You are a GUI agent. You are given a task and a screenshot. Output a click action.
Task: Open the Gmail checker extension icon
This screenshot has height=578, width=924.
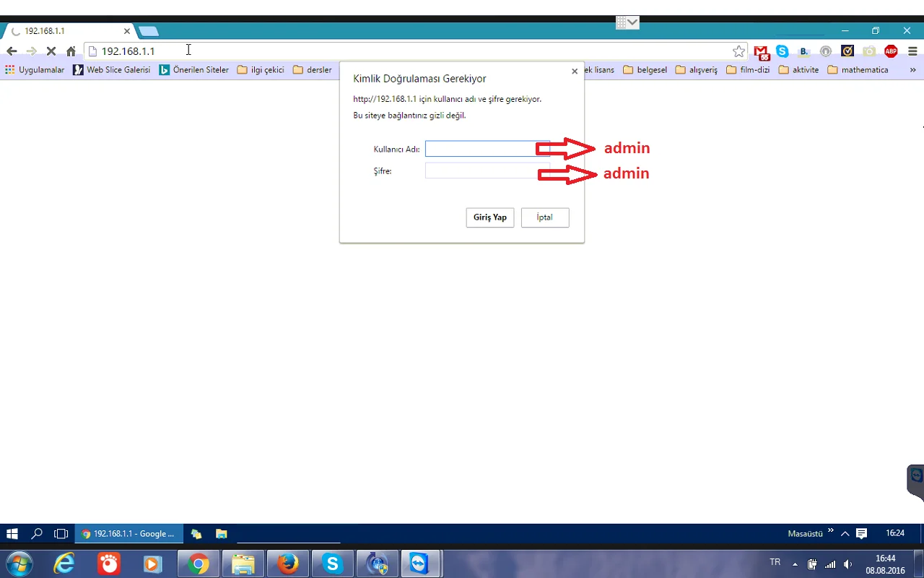pyautogui.click(x=761, y=52)
